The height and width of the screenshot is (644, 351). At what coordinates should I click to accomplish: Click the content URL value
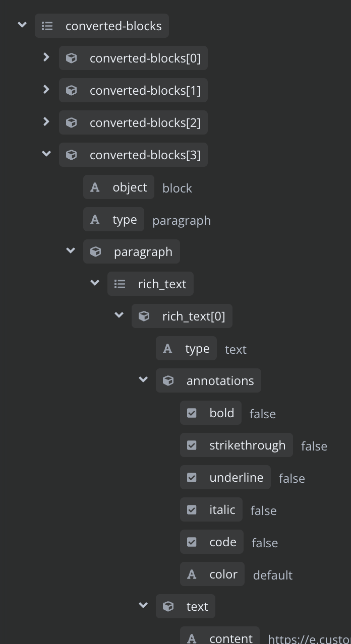pyautogui.click(x=309, y=639)
